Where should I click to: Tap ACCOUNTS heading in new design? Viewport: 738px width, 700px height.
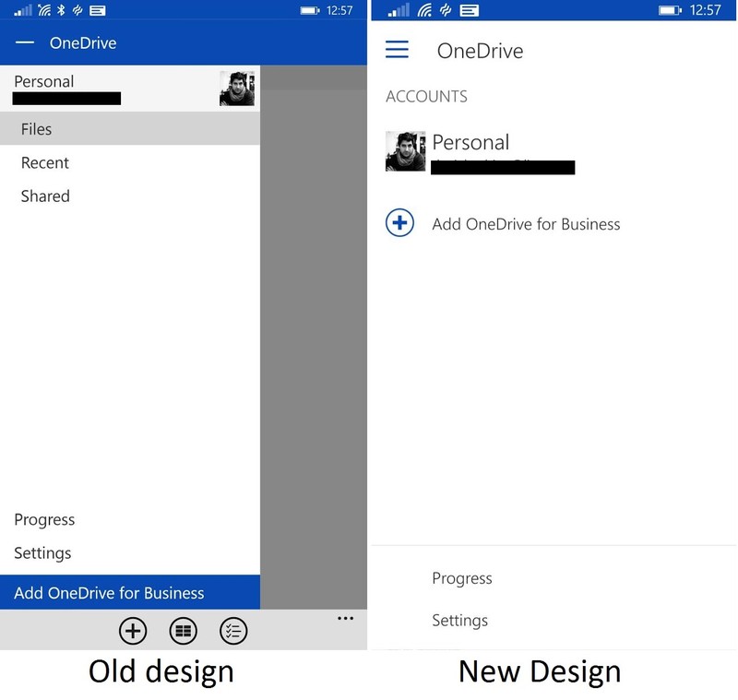coord(426,97)
